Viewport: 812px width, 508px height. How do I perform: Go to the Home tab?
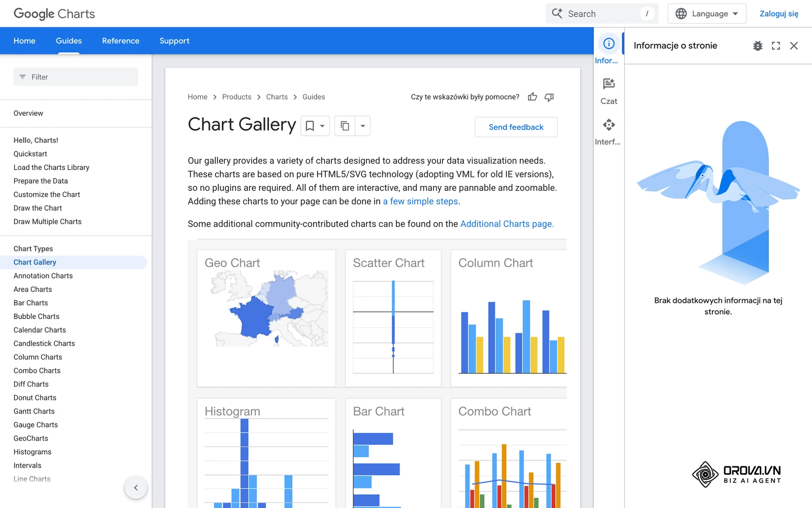point(24,41)
